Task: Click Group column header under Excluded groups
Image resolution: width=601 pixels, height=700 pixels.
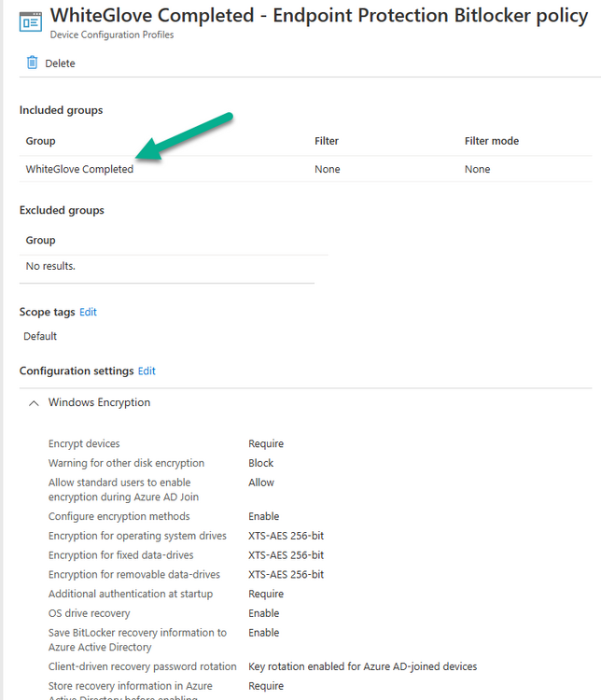Action: [x=41, y=240]
